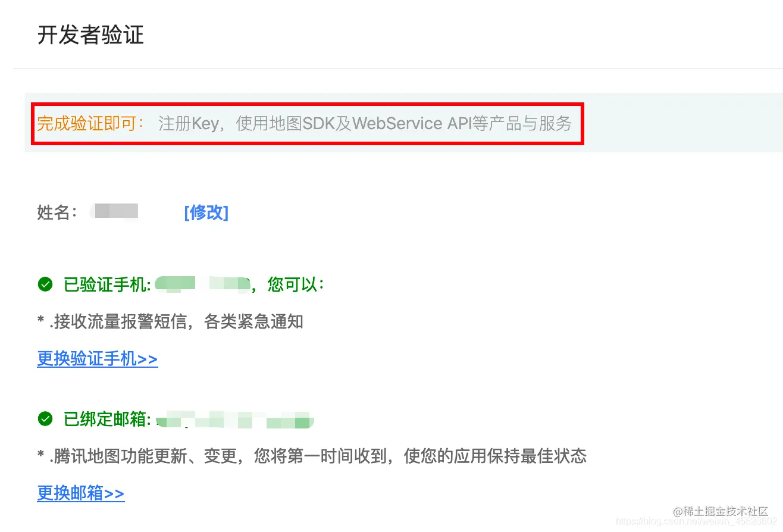
Task: Click the note about 腾讯地图功能更新、变更
Action: 312,456
